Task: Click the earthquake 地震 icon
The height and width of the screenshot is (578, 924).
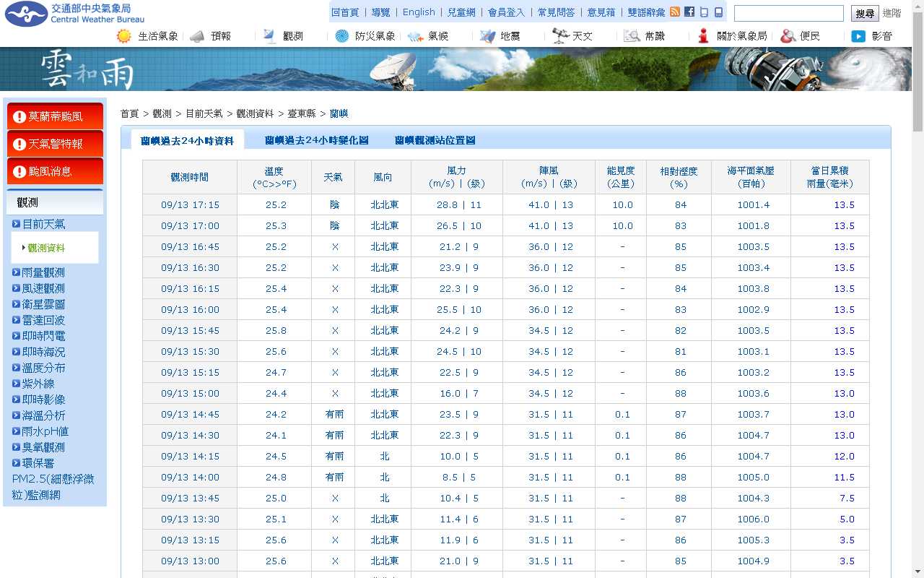Action: tap(488, 36)
